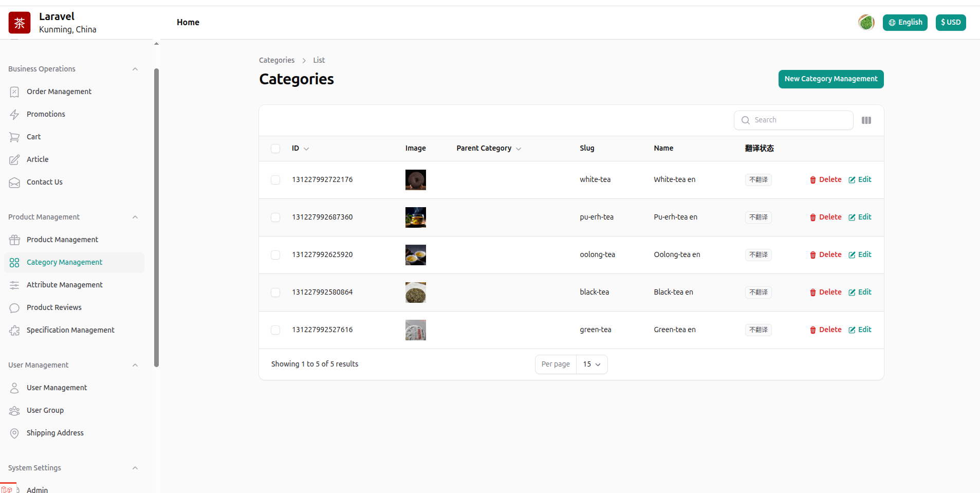Delete the pu-erh-tea category
The width and height of the screenshot is (980, 493).
tap(825, 217)
